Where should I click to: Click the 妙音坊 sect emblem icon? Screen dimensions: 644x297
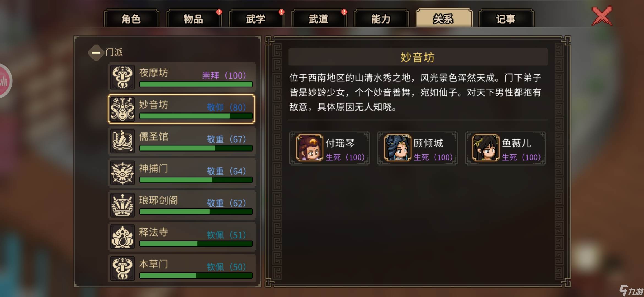click(122, 109)
